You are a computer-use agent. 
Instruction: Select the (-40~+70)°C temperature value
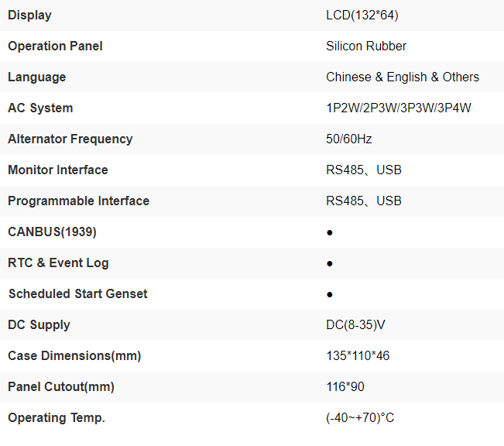click(x=360, y=418)
